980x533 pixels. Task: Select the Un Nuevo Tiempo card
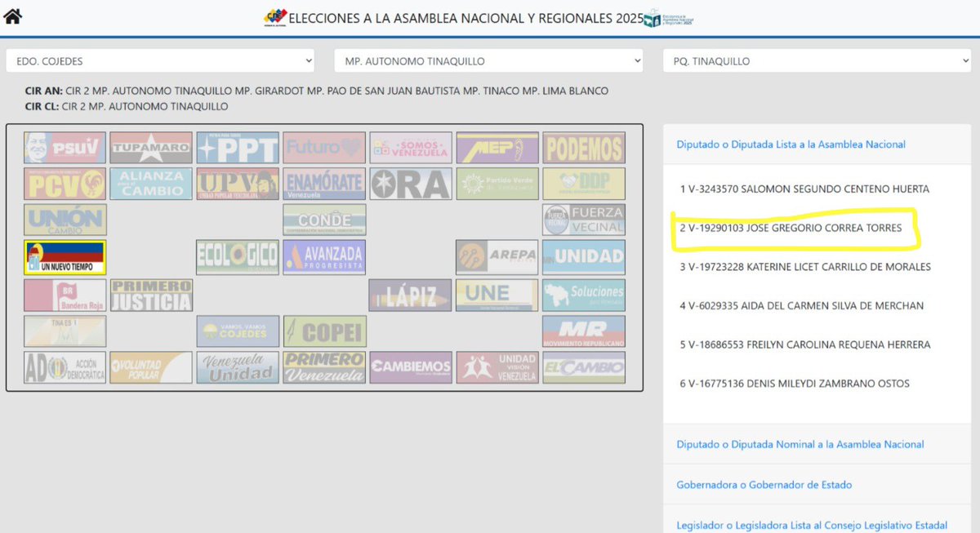click(65, 256)
